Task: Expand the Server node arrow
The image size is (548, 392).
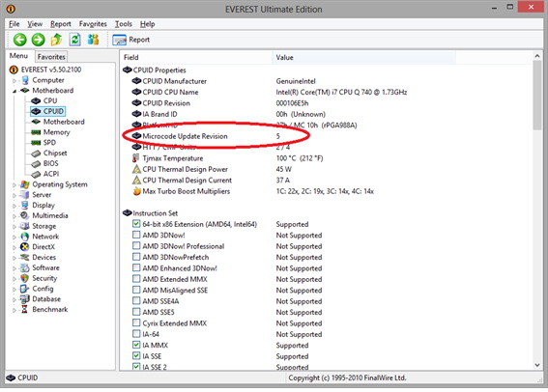Action: click(x=14, y=195)
